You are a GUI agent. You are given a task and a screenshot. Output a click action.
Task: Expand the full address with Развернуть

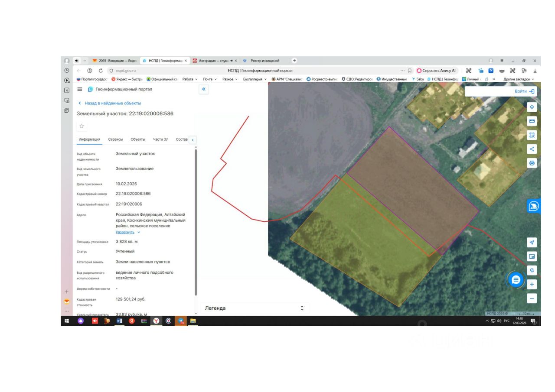click(128, 232)
